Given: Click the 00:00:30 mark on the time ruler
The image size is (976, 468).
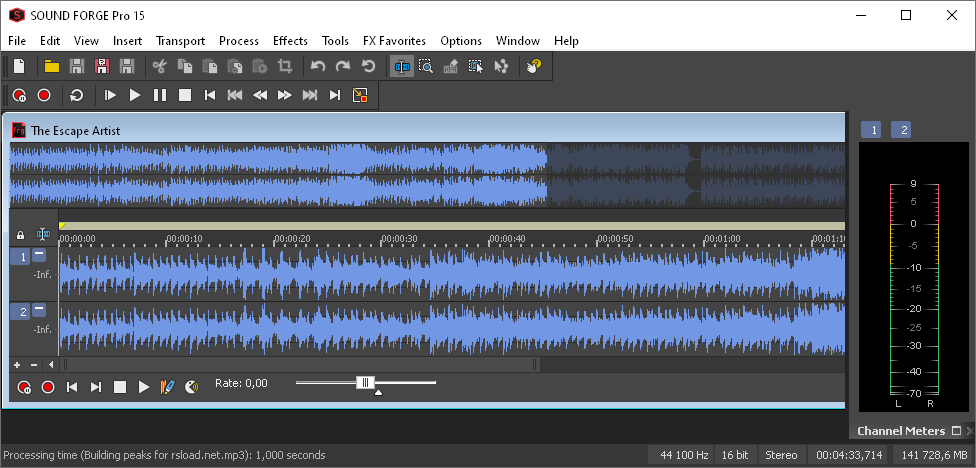Looking at the screenshot, I should point(399,238).
